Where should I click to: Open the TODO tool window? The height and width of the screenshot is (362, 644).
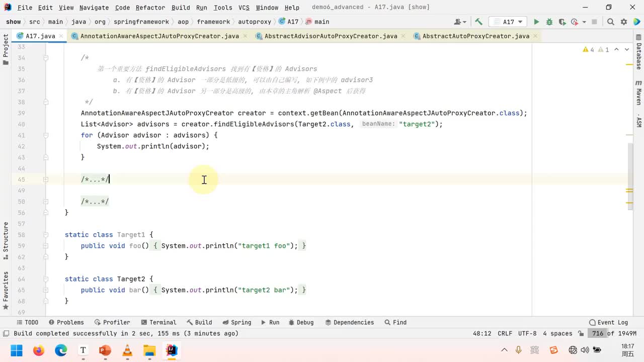tap(27, 322)
